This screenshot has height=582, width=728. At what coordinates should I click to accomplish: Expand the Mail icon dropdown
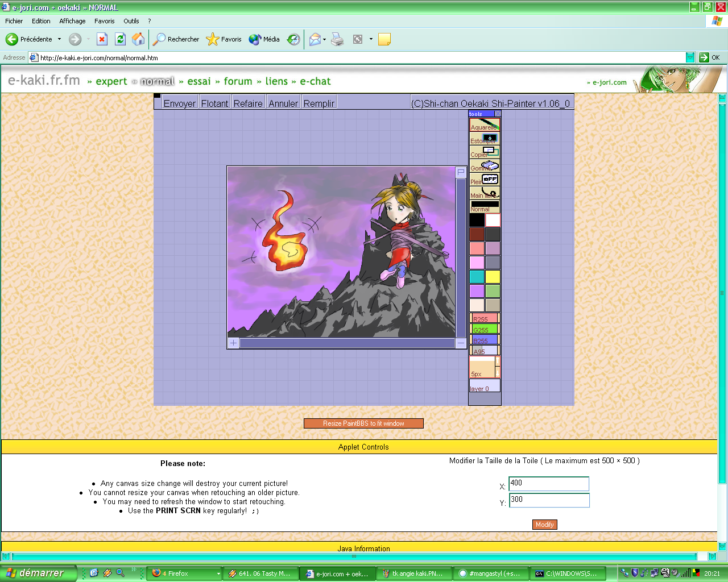(324, 39)
